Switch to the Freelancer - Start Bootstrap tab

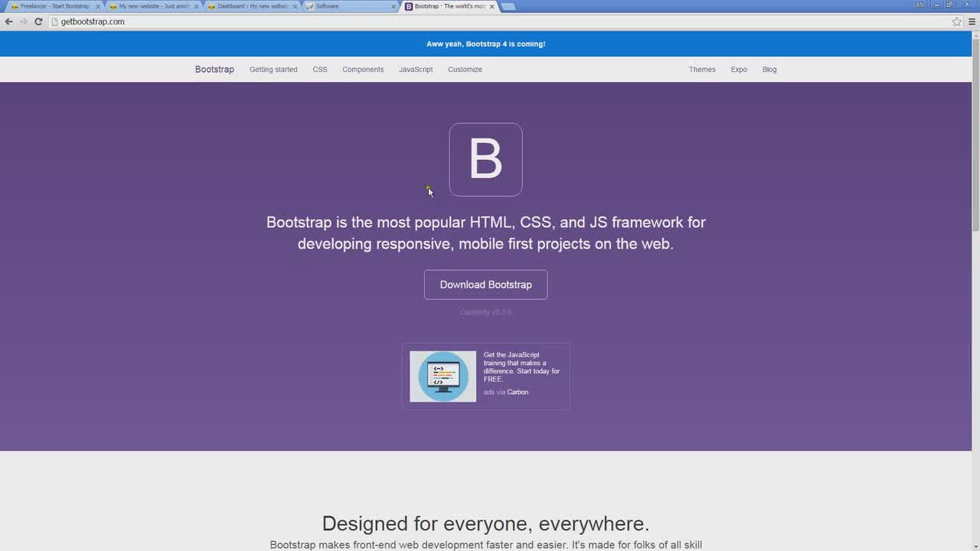(54, 6)
